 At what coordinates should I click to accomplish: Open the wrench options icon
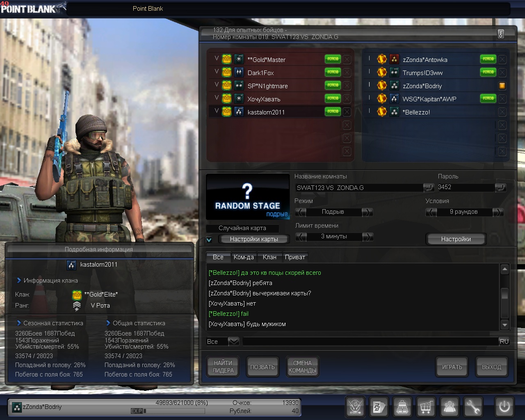pos(473,407)
